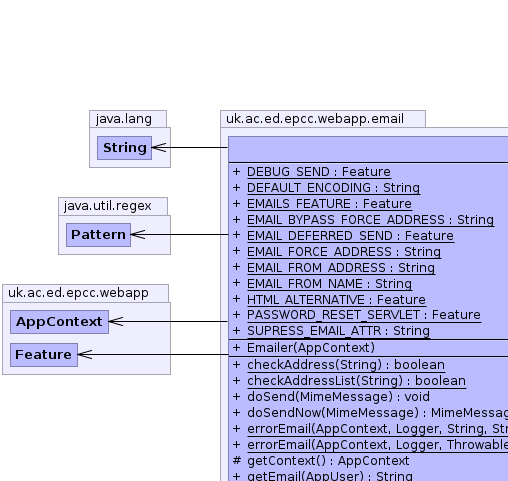Click the java.util.regex package tab

[x=113, y=206]
